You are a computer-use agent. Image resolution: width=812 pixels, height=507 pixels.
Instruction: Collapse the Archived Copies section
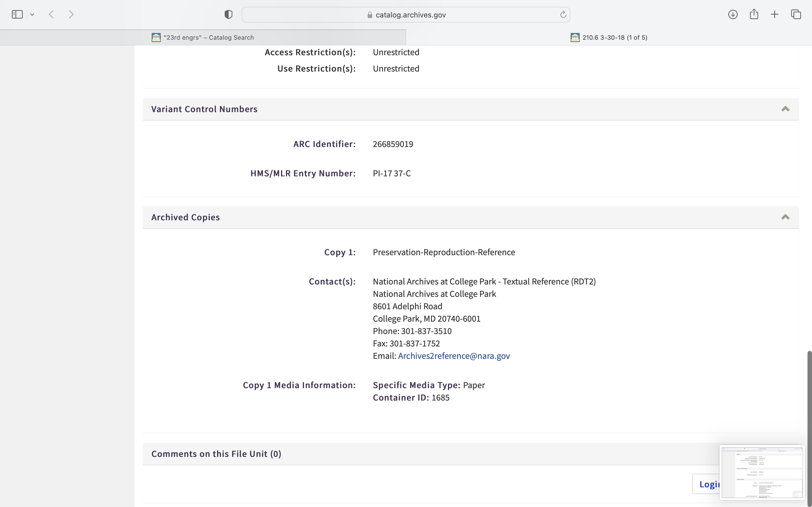pos(785,217)
